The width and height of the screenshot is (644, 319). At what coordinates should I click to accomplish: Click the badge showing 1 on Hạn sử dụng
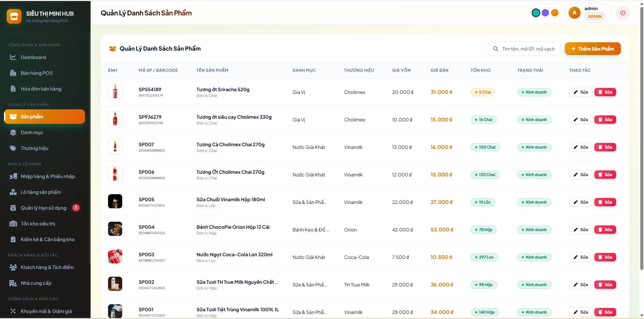[76, 208]
